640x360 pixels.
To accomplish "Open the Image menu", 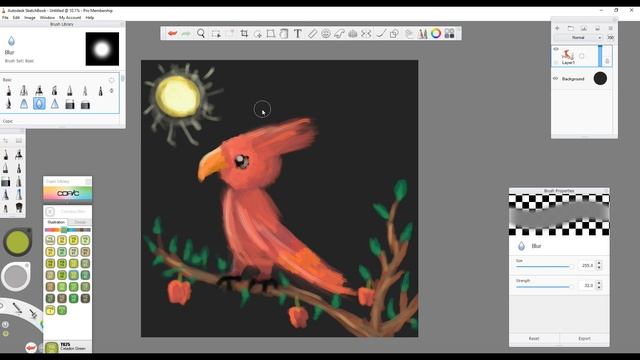I will click(x=30, y=18).
